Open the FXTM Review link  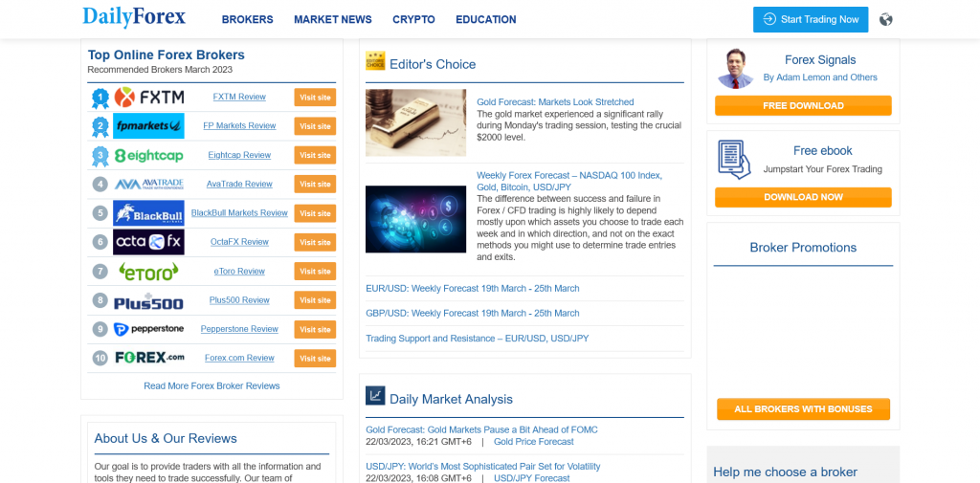click(239, 97)
